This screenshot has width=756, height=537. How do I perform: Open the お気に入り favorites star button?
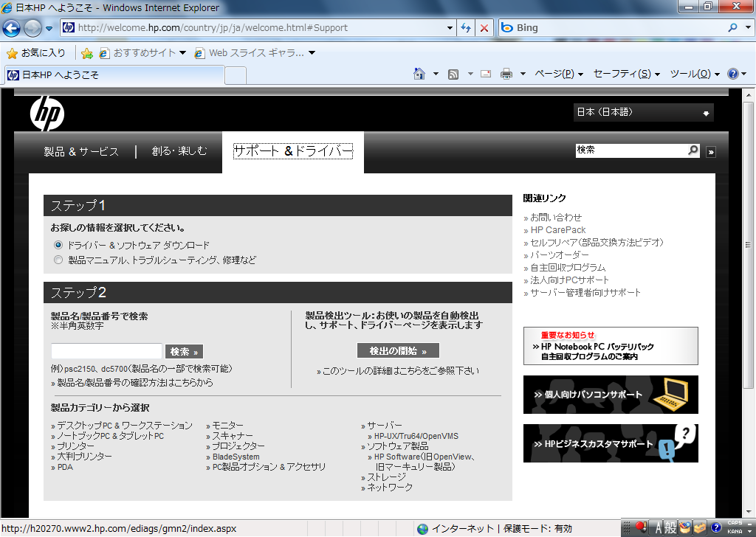pos(36,53)
